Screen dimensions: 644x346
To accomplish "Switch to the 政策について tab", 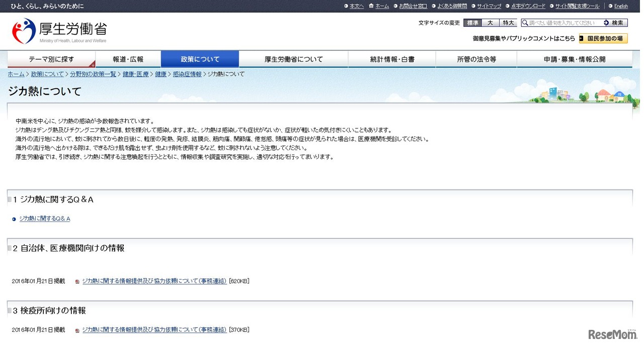I will tap(199, 59).
